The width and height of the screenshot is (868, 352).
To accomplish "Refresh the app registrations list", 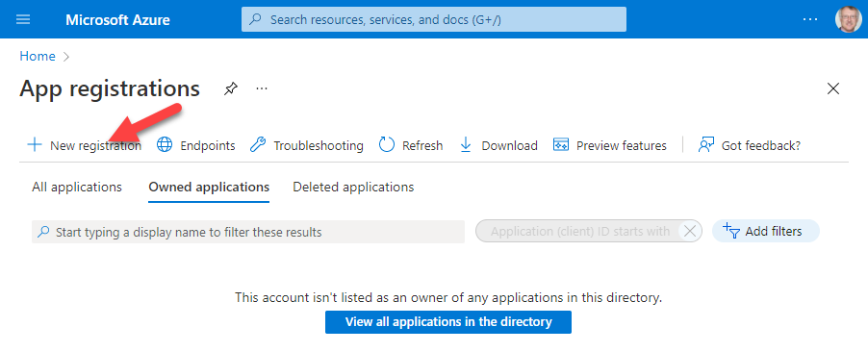I will [x=410, y=145].
